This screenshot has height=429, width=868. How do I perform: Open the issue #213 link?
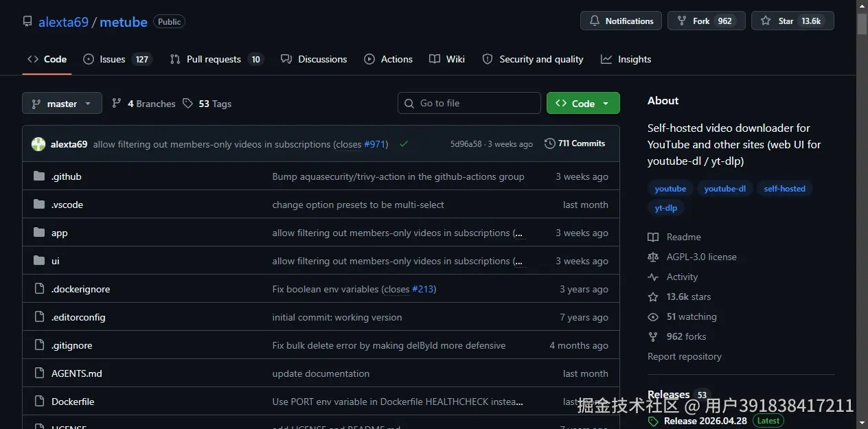[x=423, y=289]
